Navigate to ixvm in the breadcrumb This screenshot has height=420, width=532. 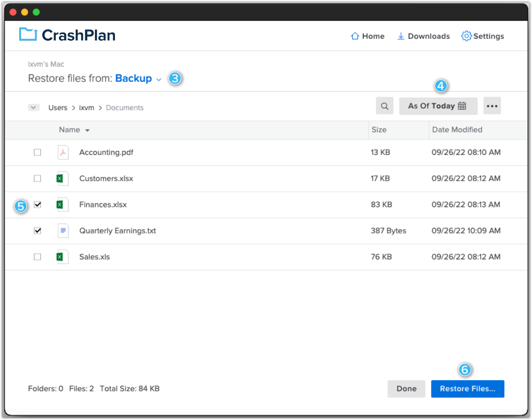87,107
